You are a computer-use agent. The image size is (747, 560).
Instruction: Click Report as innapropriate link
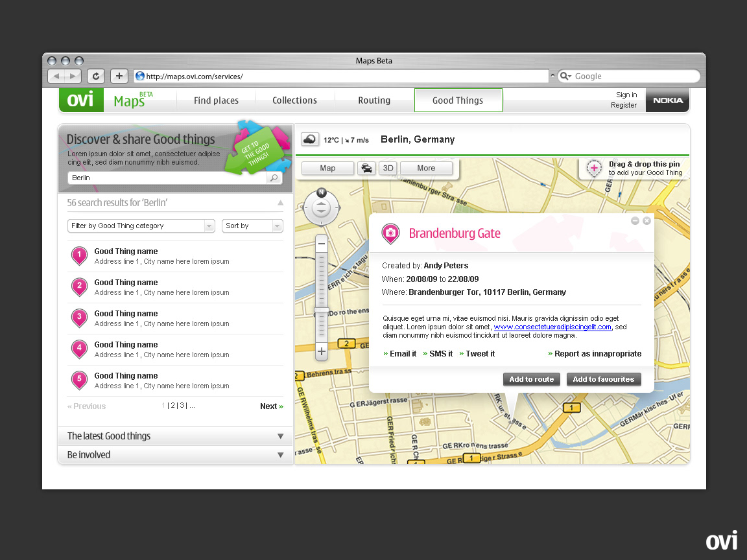(595, 354)
